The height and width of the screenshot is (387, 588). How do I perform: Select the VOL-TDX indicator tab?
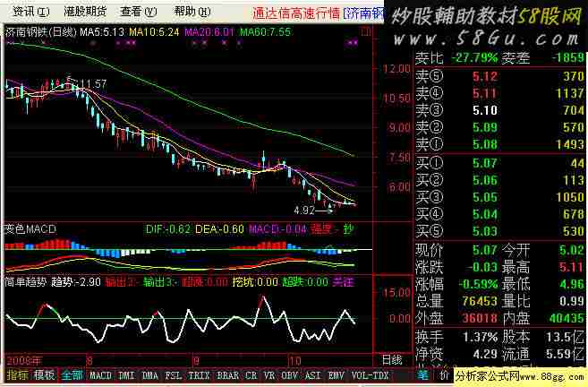370,375
